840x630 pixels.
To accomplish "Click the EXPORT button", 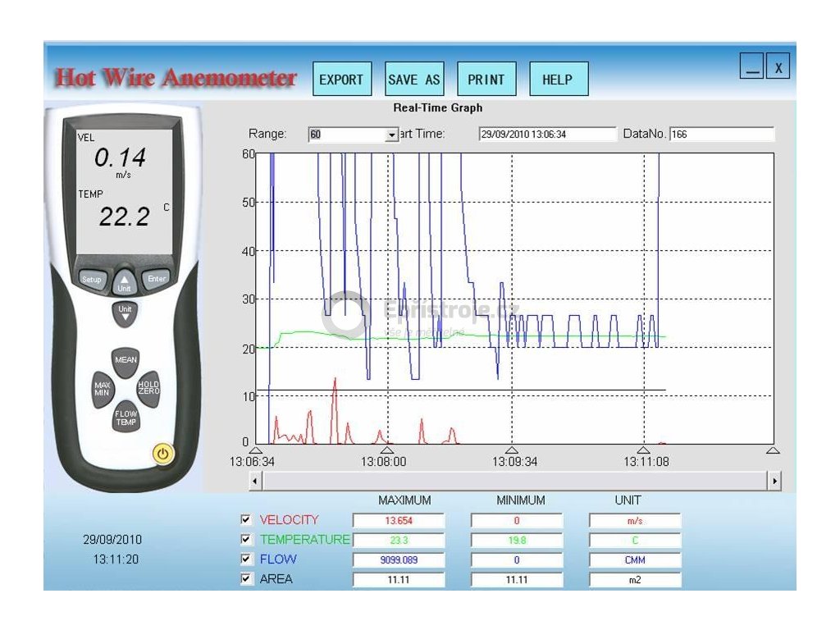I will [341, 80].
